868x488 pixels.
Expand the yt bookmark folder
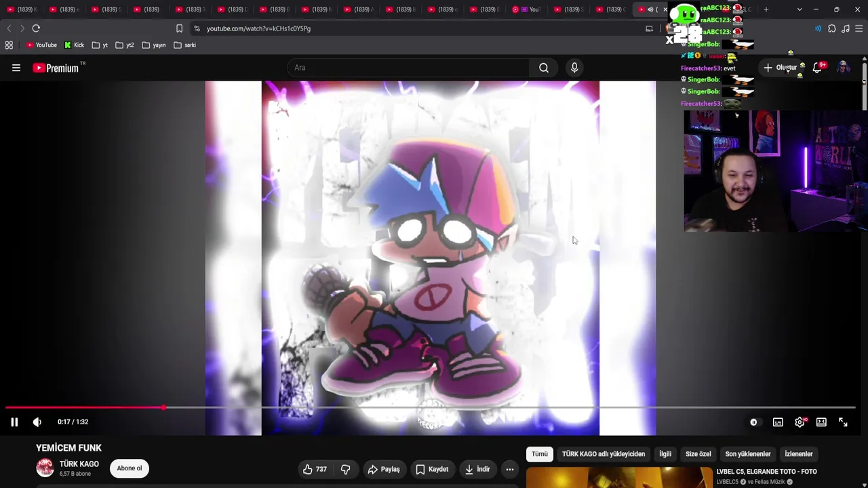(100, 45)
